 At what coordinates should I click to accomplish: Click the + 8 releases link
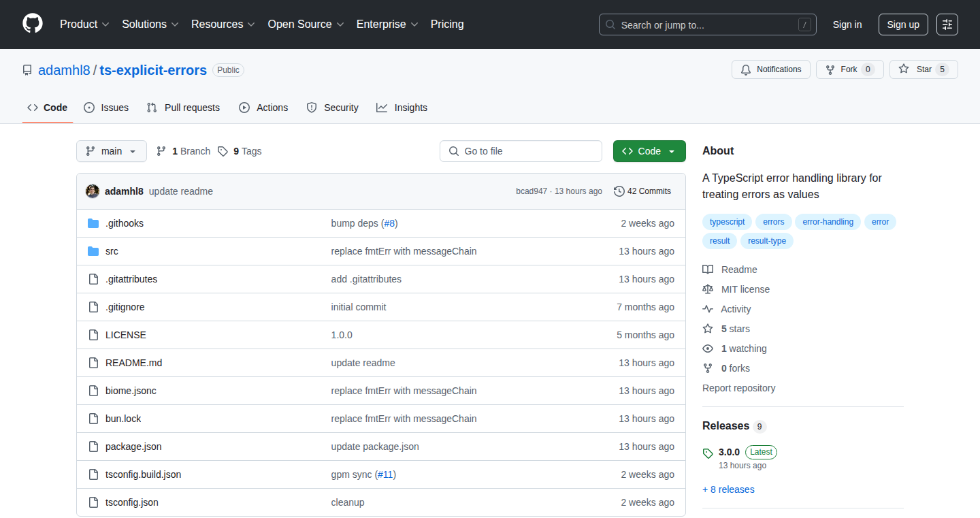[x=728, y=489]
